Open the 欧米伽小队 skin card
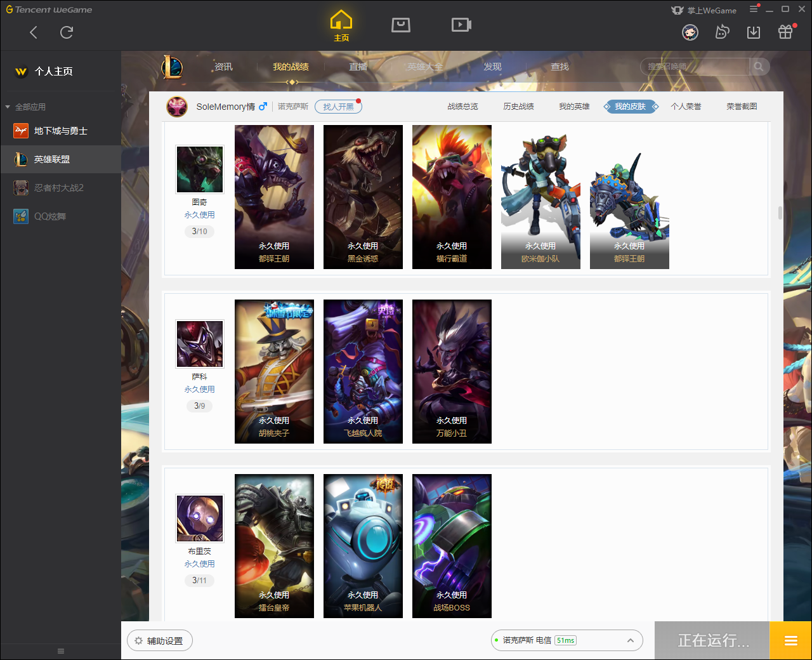This screenshot has width=812, height=660. pyautogui.click(x=540, y=197)
